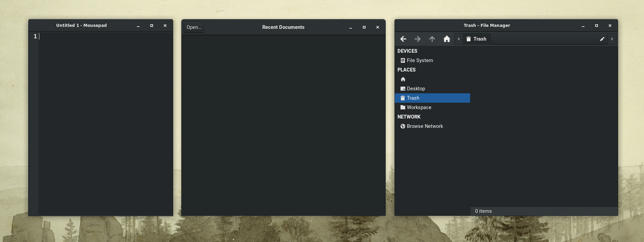
Task: Click the forward arrow navigation icon
Action: (x=417, y=39)
